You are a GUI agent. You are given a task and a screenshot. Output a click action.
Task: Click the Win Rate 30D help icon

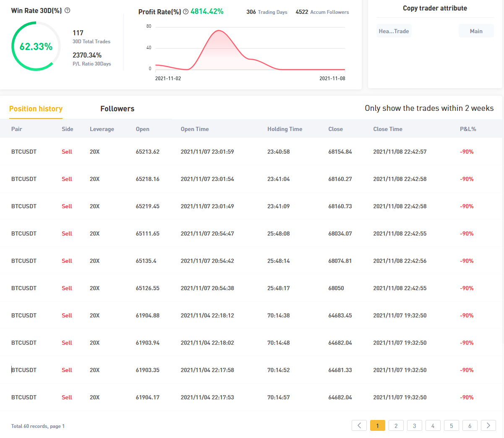pos(68,10)
